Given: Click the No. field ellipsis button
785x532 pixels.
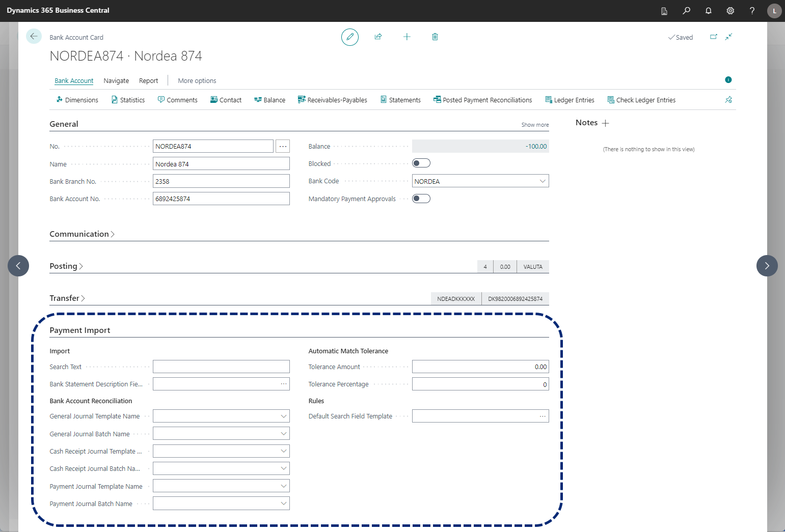Looking at the screenshot, I should click(283, 147).
